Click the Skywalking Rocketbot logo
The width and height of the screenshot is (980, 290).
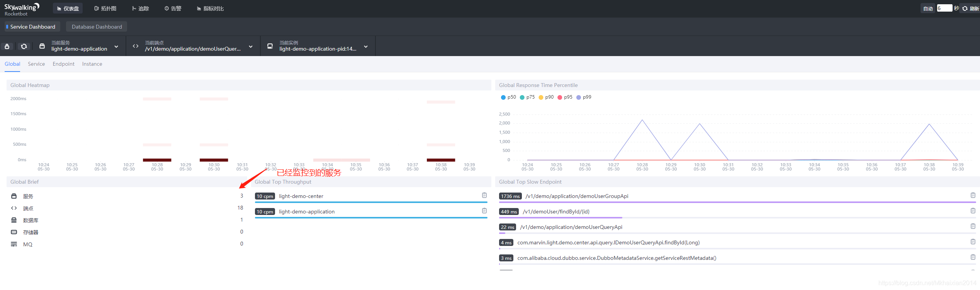(22, 9)
